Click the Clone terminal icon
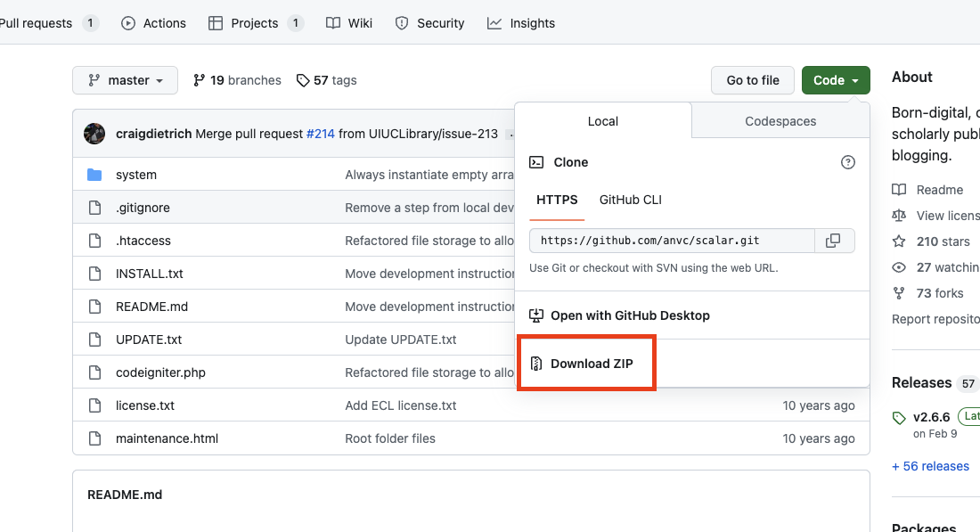Viewport: 980px width, 532px height. [x=536, y=162]
